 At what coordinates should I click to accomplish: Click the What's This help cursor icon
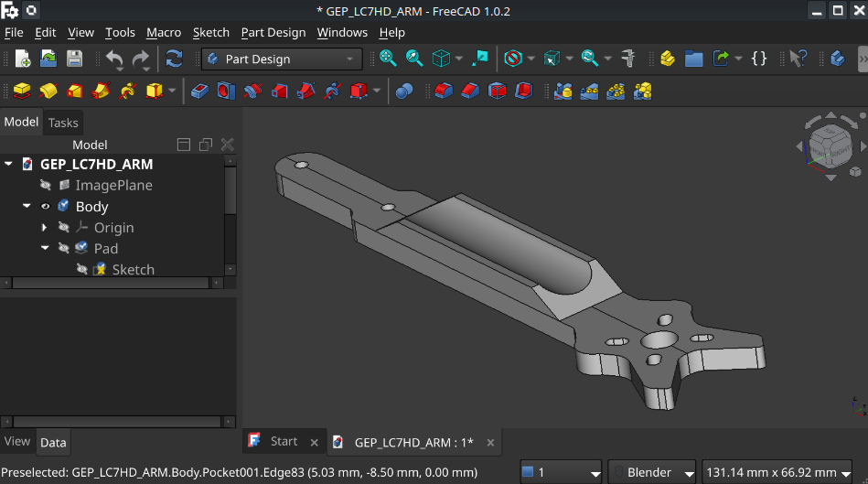(798, 59)
